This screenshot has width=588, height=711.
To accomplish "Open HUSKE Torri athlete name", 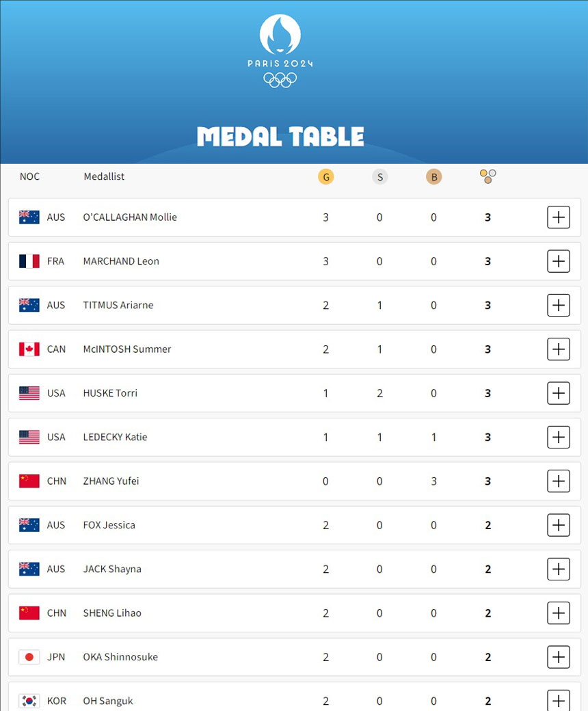I will point(110,393).
